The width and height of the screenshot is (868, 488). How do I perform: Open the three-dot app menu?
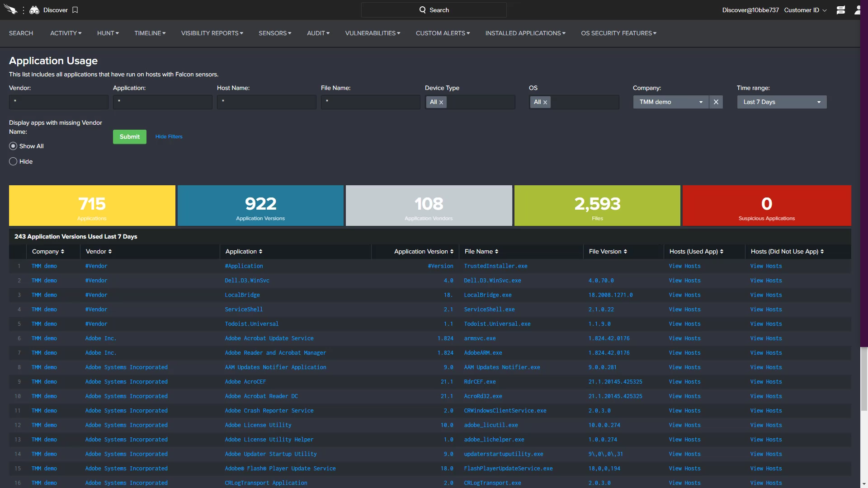coord(24,10)
